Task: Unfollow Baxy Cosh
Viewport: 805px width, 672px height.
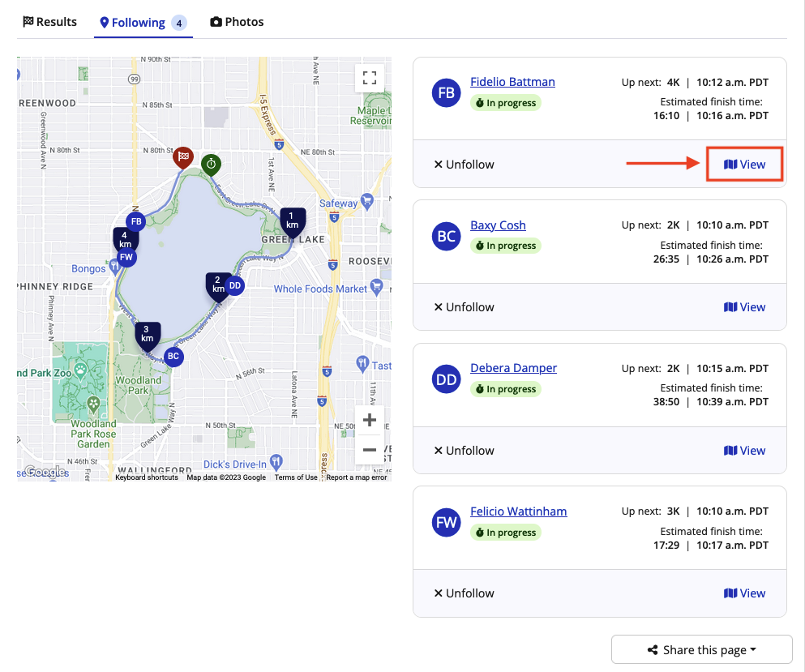Action: coord(464,307)
